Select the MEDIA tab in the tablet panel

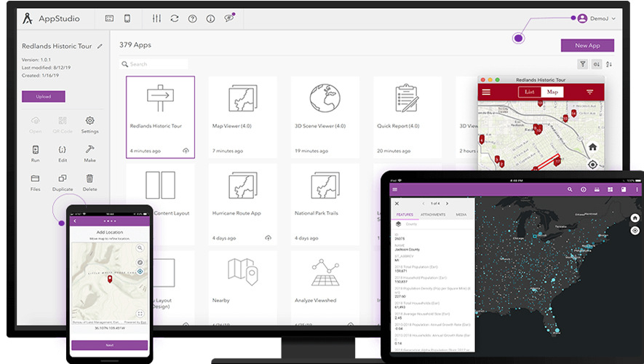click(x=461, y=215)
